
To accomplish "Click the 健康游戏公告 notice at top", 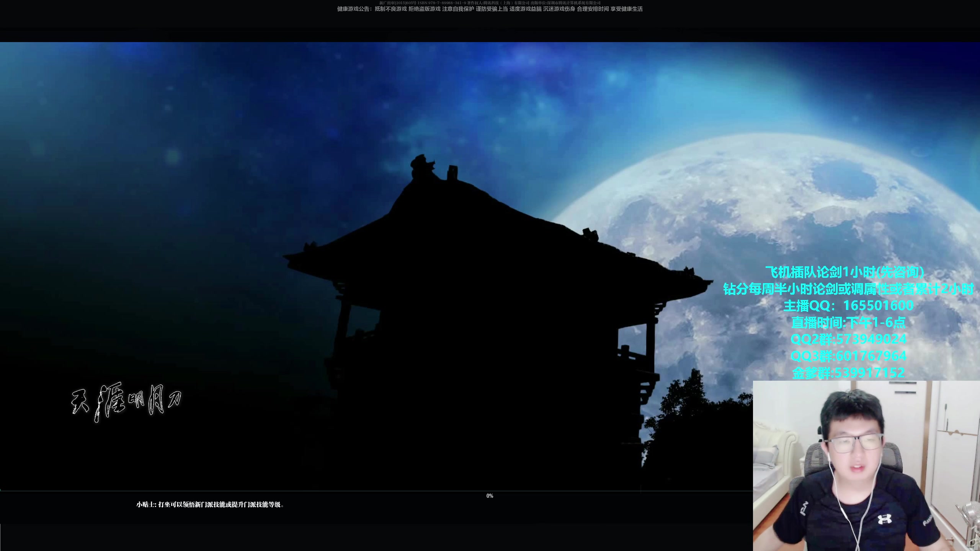I will click(490, 9).
